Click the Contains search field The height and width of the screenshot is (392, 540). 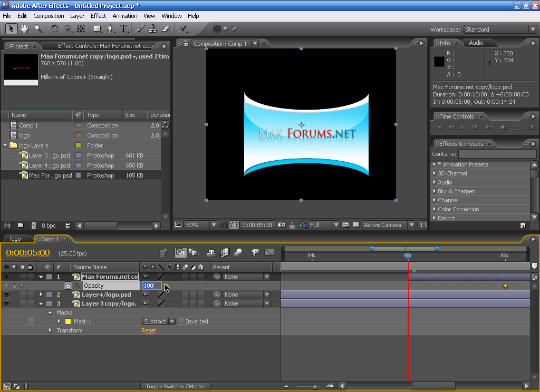497,154
